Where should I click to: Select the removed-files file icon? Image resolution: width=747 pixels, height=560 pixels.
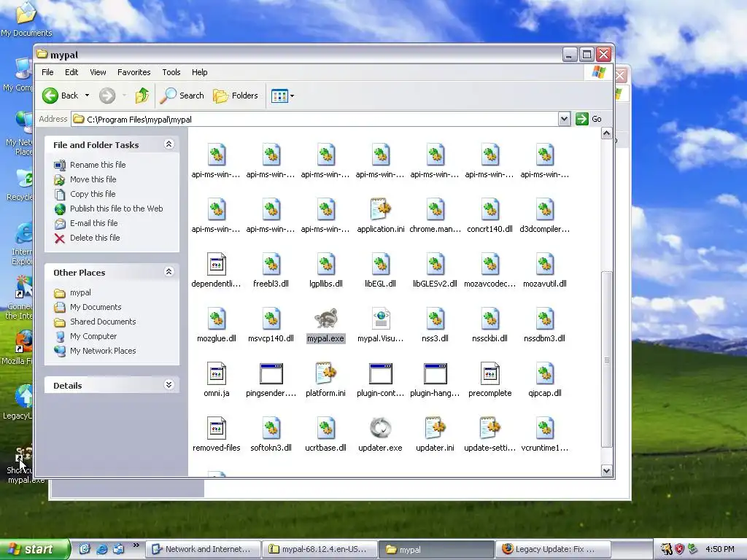click(x=217, y=428)
